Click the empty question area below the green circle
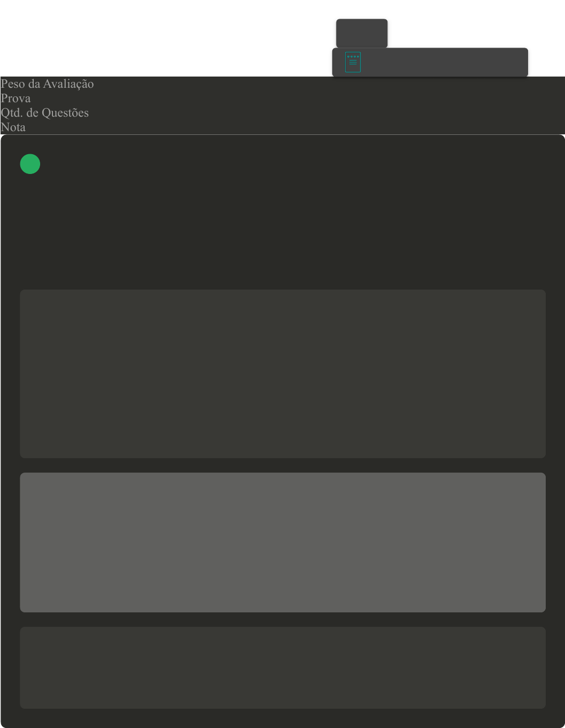This screenshot has width=565, height=728. pyautogui.click(x=282, y=230)
